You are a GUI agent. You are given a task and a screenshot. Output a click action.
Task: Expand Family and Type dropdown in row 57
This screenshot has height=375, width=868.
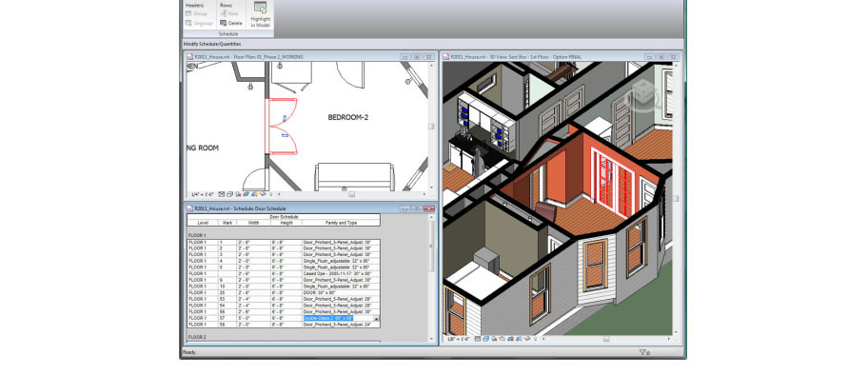pos(377,319)
